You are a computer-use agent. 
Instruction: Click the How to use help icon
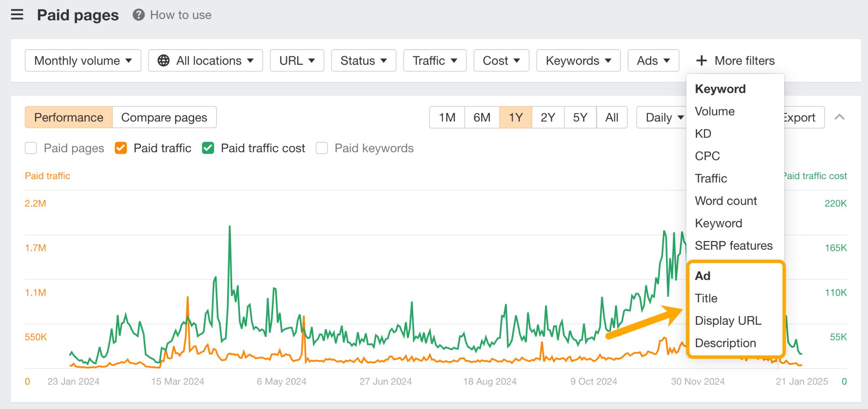(x=138, y=15)
